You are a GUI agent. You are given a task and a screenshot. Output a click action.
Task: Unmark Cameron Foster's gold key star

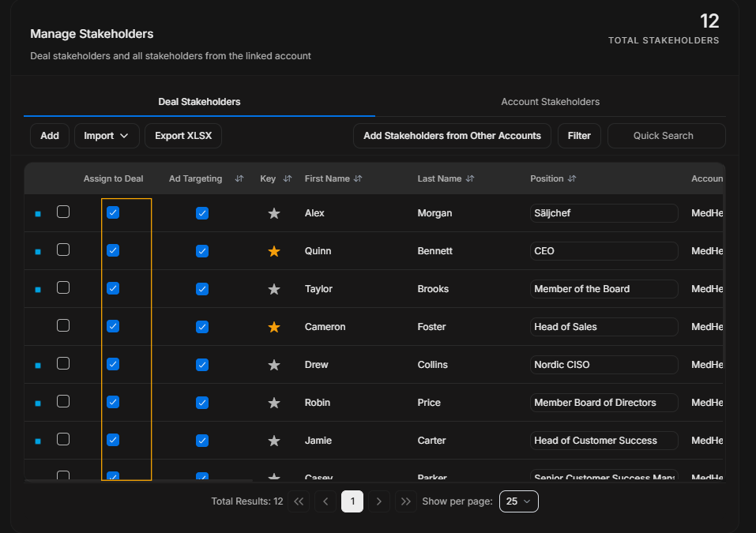274,327
